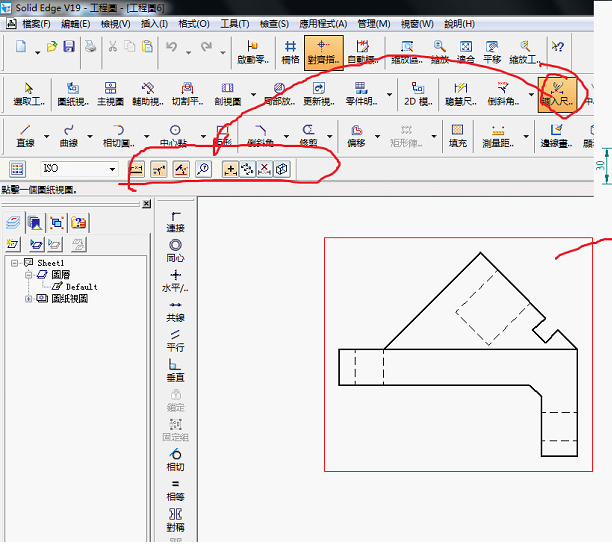Click the New document icon
This screenshot has width=612, height=544.
pos(21,46)
